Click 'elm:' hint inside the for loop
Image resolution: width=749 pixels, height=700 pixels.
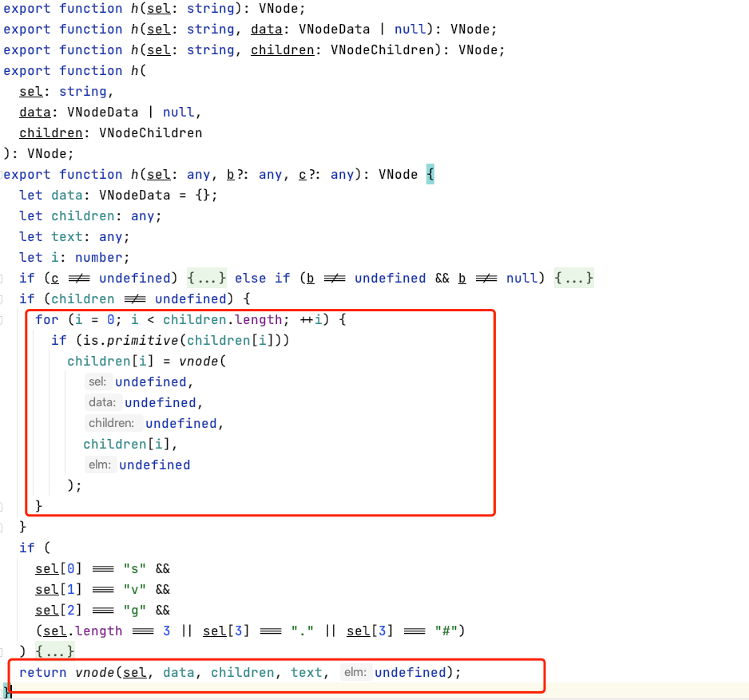coord(101,465)
